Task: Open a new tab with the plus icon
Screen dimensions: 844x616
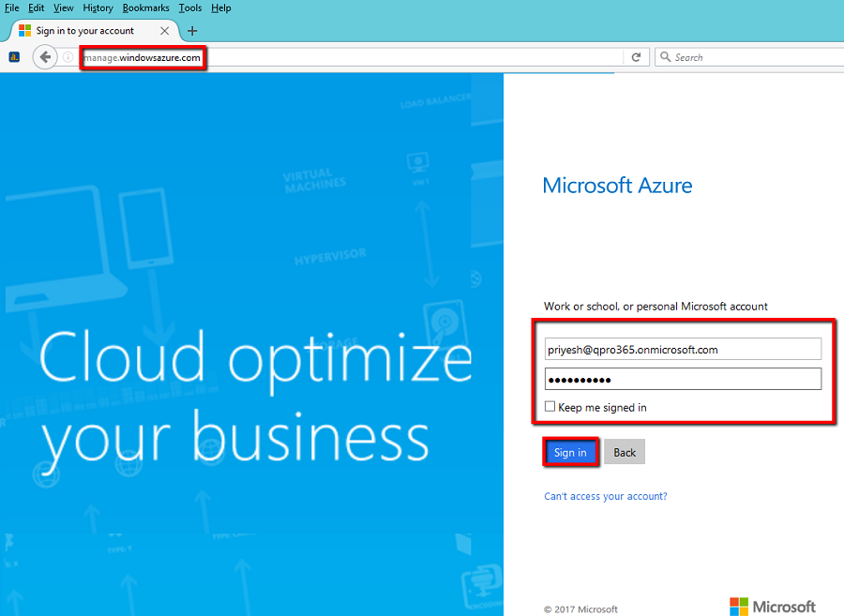Action: click(192, 31)
